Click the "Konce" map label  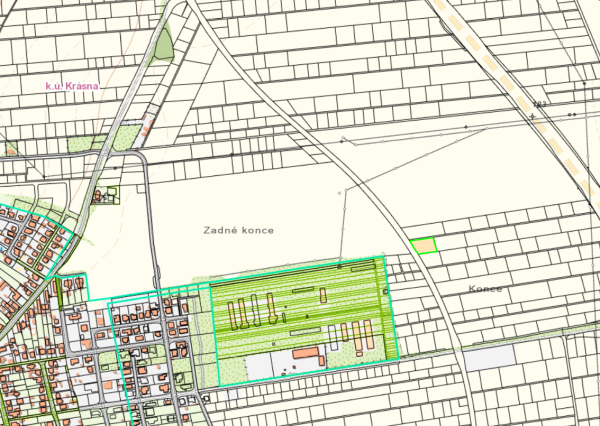pos(484,289)
